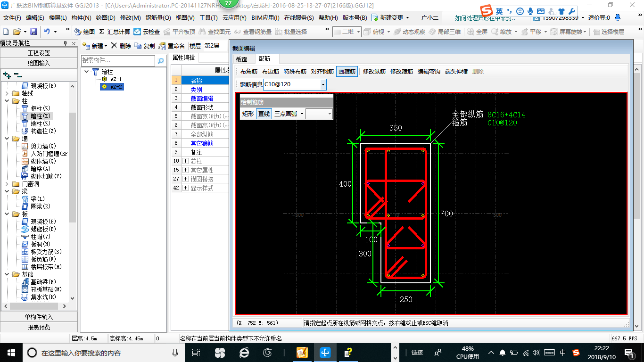Screen dimensions: 644x362
Task: Expand the 其它属性 property row
Action: 185,170
